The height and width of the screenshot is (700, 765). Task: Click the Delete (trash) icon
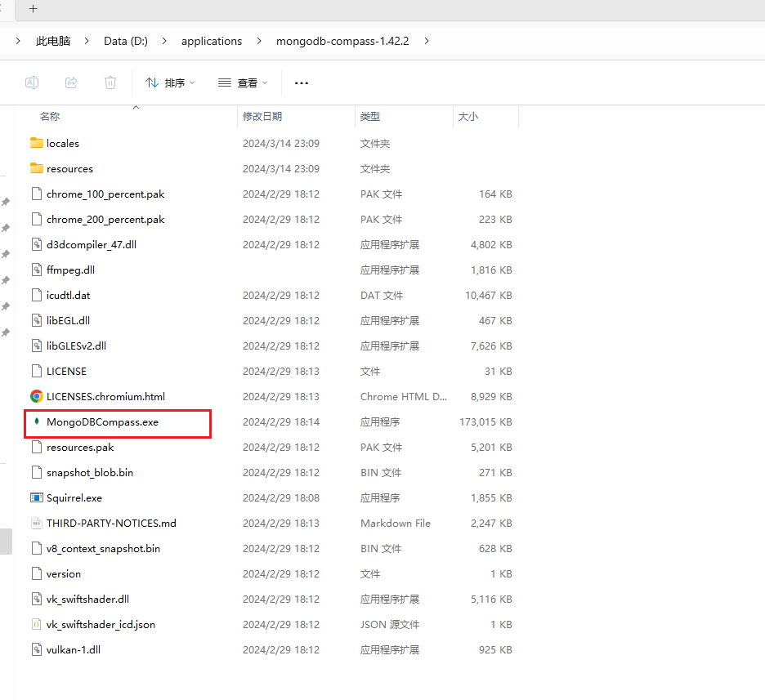tap(110, 82)
